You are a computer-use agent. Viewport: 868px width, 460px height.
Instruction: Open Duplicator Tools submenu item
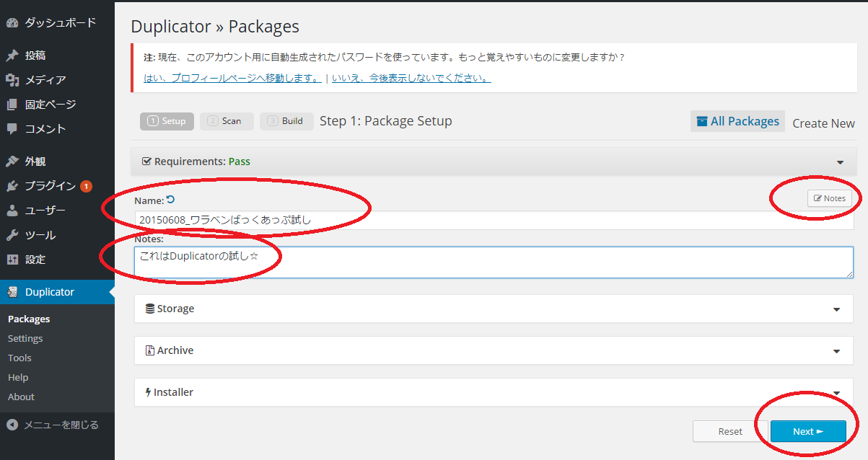[19, 358]
